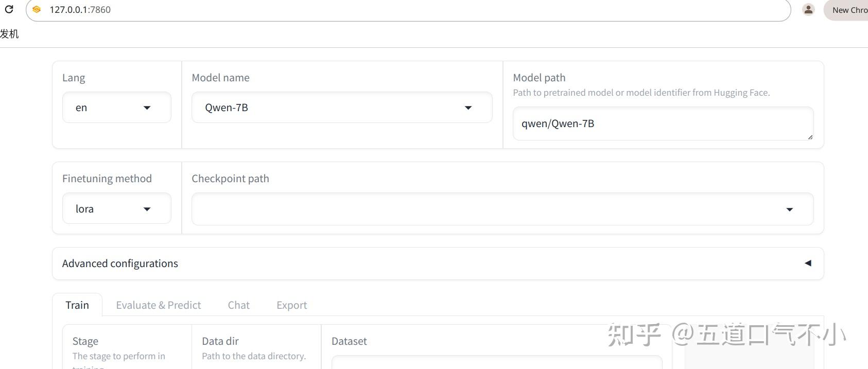Image resolution: width=868 pixels, height=369 pixels.
Task: Click the Model name dropdown arrow
Action: [x=468, y=108]
